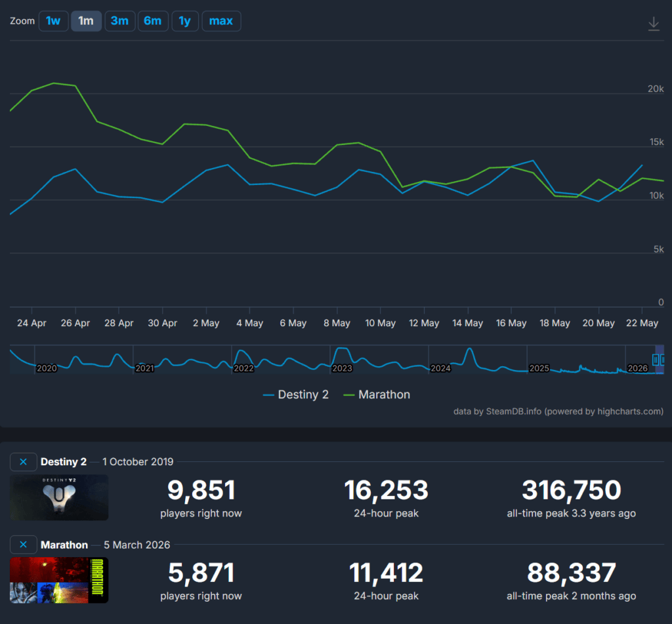
Task: Click the 1 October 2019 release date
Action: [x=138, y=462]
